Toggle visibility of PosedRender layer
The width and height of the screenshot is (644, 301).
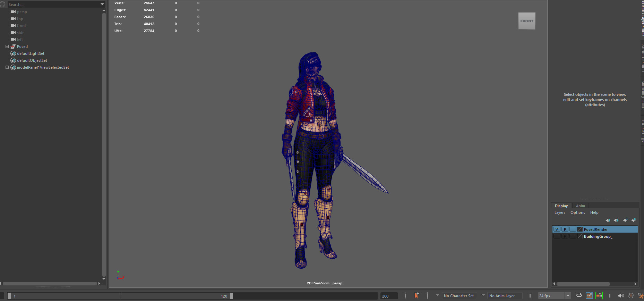[557, 229]
